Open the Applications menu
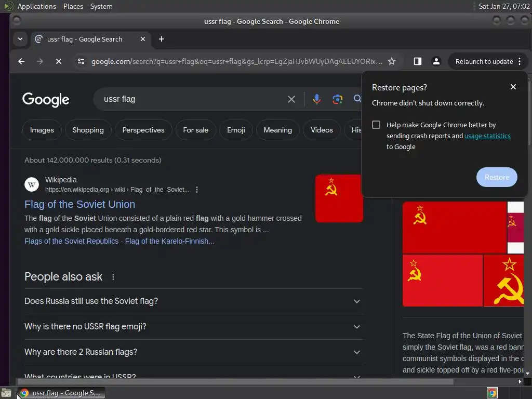This screenshot has height=399, width=532. 37,6
